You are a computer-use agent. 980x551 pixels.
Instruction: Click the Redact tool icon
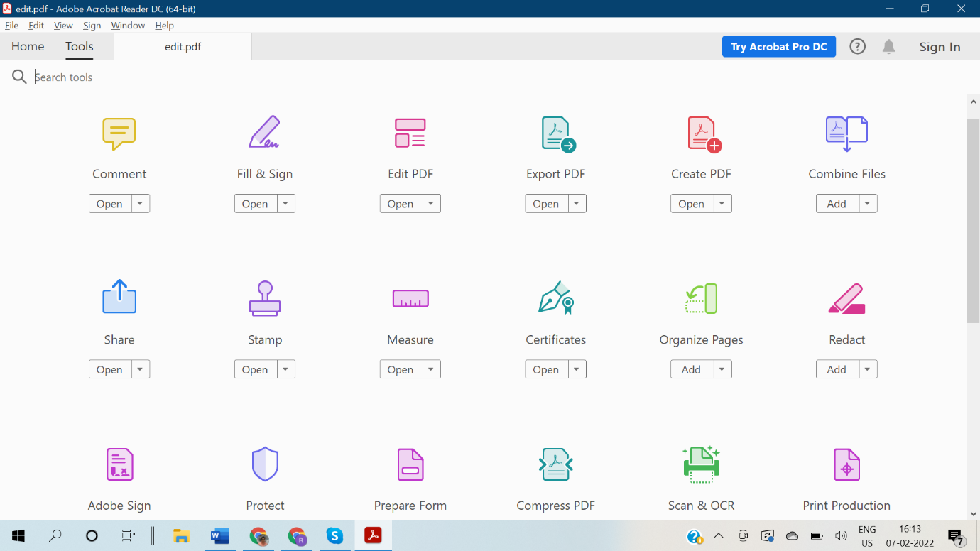[846, 298]
